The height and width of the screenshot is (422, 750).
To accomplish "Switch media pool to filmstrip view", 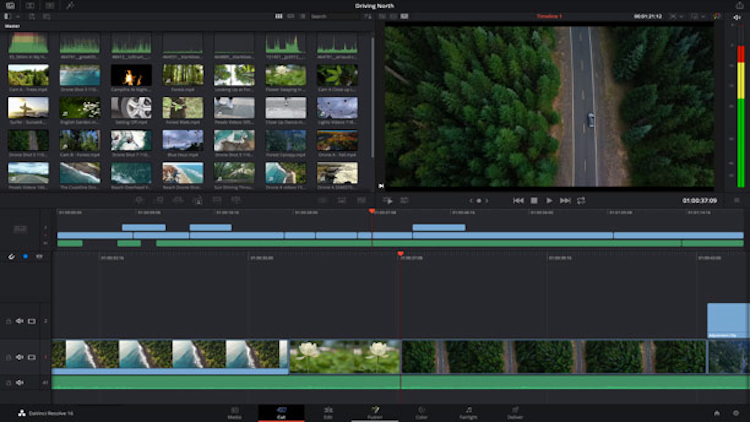I will coord(291,16).
